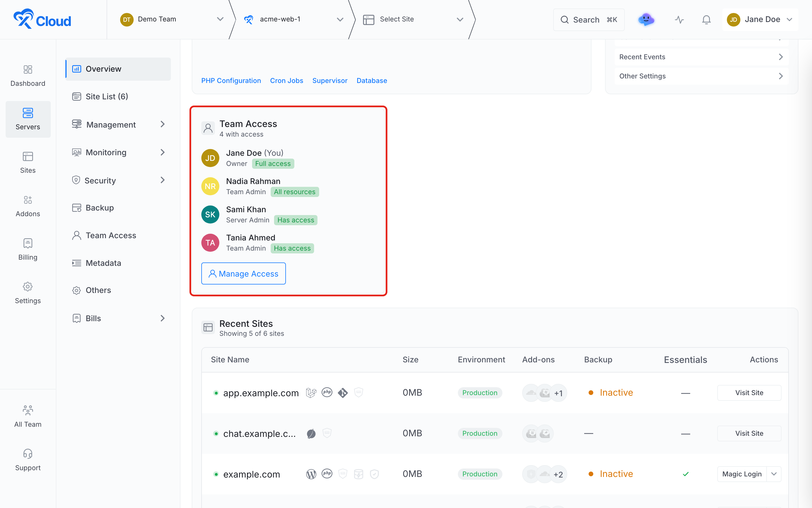Open the Demo Team dropdown

click(x=172, y=19)
